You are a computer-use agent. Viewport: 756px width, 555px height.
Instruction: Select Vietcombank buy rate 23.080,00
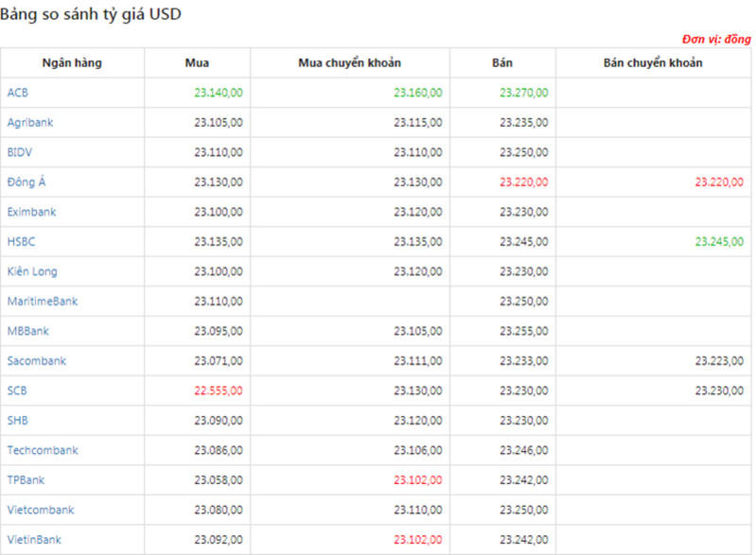click(219, 510)
